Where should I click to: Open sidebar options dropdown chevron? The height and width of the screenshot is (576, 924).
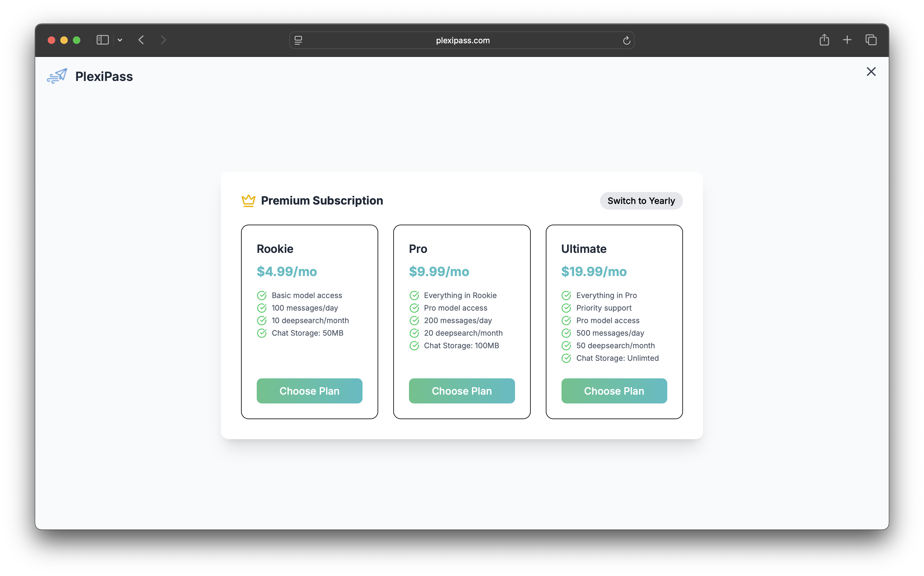tap(120, 40)
